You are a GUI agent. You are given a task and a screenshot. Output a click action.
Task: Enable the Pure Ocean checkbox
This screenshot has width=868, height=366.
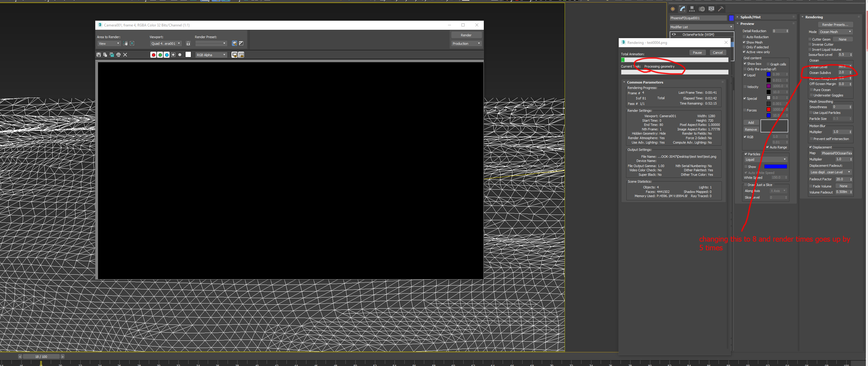pyautogui.click(x=811, y=90)
